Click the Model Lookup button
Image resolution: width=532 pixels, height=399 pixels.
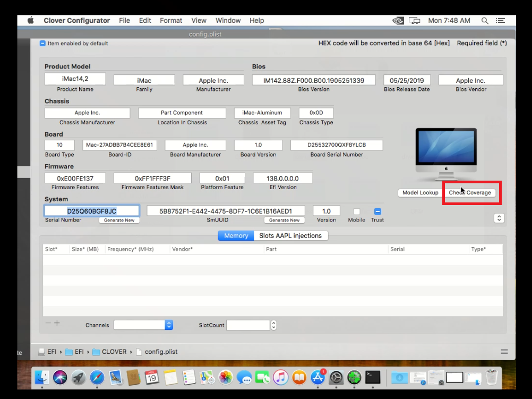click(420, 192)
